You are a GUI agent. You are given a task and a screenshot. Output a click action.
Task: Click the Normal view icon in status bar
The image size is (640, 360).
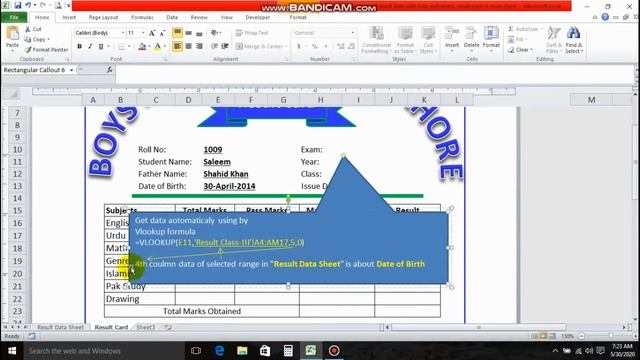(534, 336)
